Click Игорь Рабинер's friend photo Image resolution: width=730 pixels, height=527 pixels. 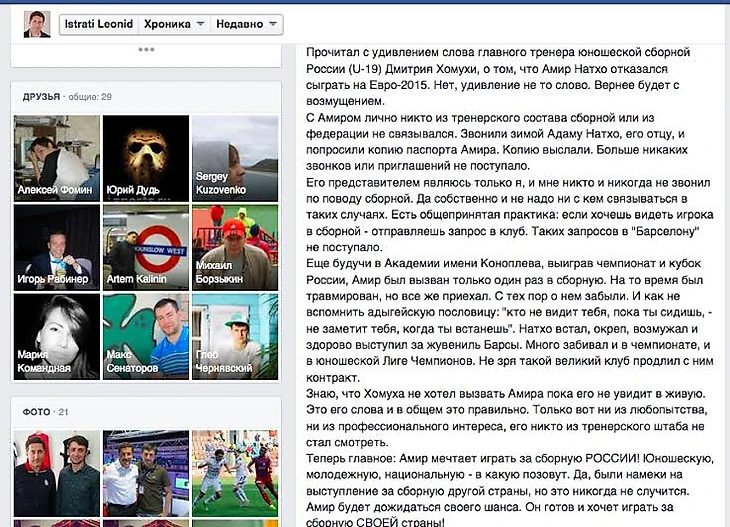(57, 247)
